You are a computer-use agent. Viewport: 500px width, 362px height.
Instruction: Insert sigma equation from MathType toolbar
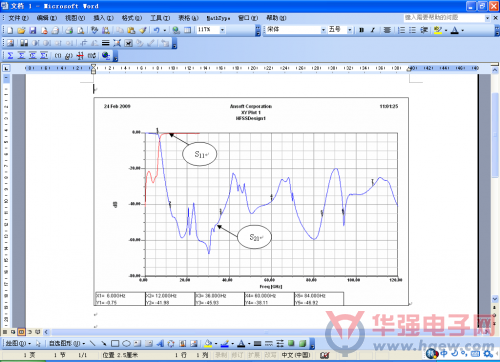coord(10,55)
